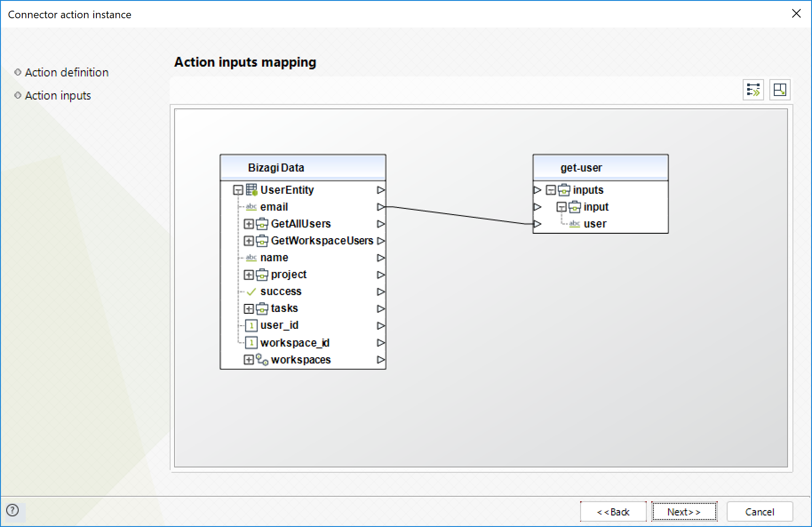The height and width of the screenshot is (527, 812).
Task: Click the << Back button
Action: point(613,512)
